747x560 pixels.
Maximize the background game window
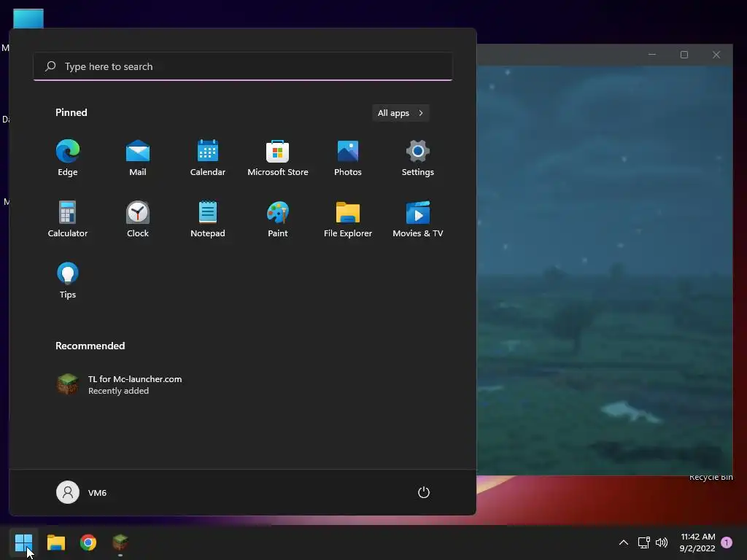point(684,55)
